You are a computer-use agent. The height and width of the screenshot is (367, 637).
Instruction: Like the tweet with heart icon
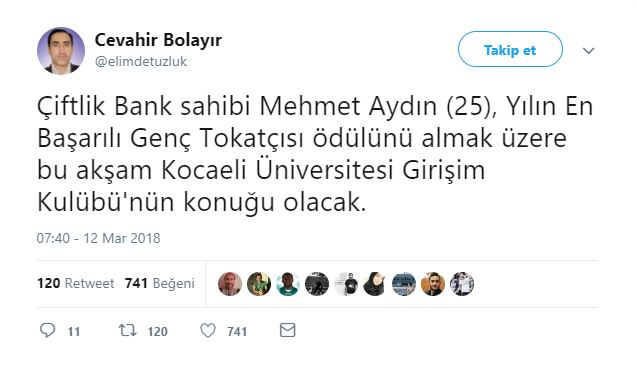pos(208,330)
